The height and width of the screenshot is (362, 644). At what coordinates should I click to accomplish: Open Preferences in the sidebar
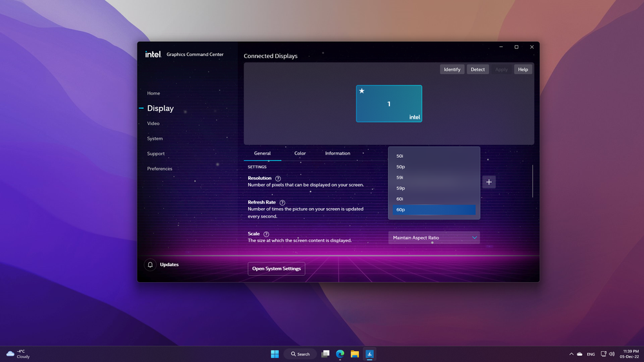[x=160, y=169]
